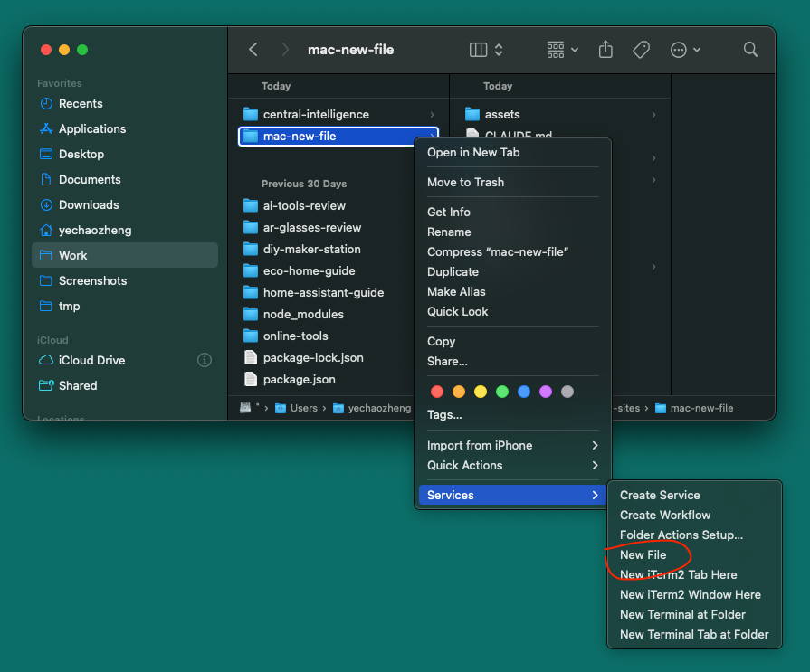
Task: Choose Duplicate from context menu
Action: [x=512, y=272]
